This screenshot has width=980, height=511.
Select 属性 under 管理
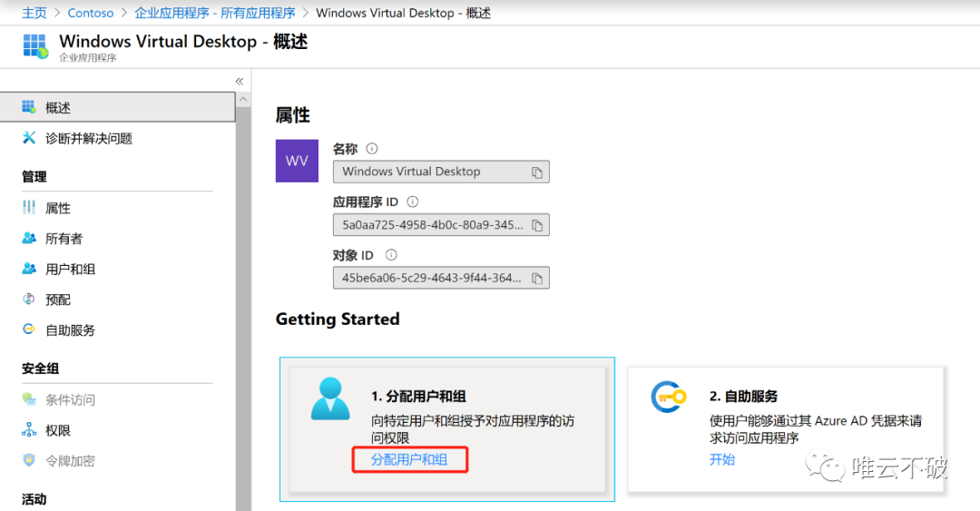tap(57, 208)
